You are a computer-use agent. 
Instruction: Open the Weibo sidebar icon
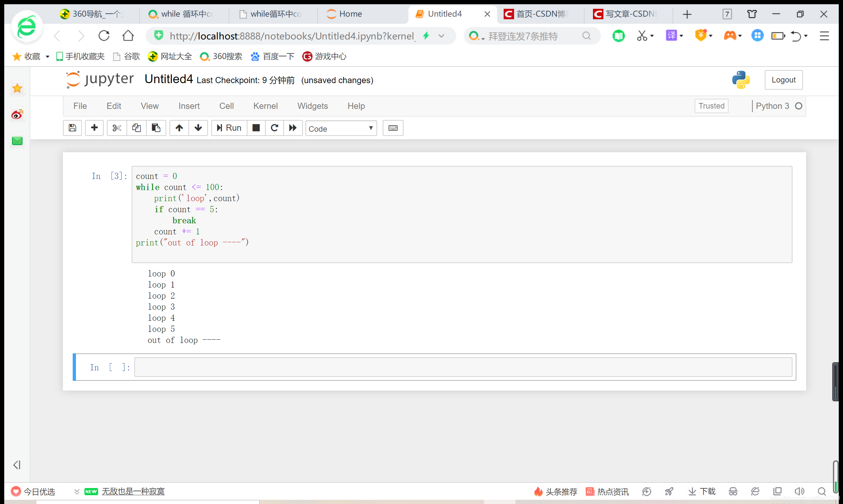(17, 114)
